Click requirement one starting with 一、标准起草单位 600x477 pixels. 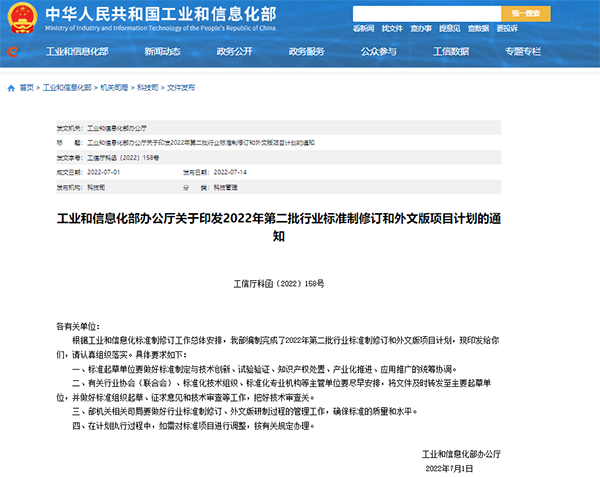[264, 369]
